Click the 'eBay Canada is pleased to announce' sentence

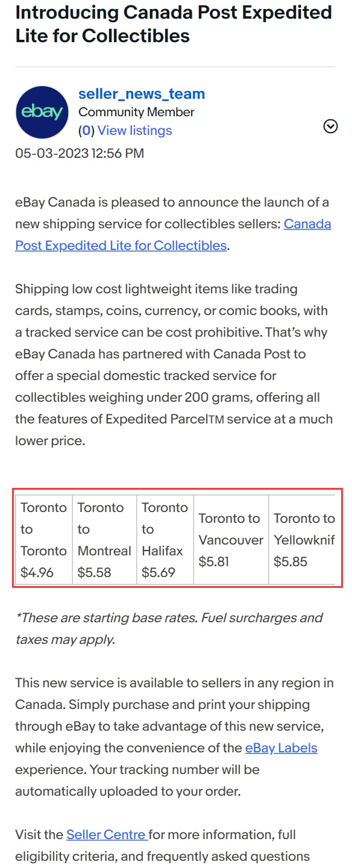pos(173,224)
